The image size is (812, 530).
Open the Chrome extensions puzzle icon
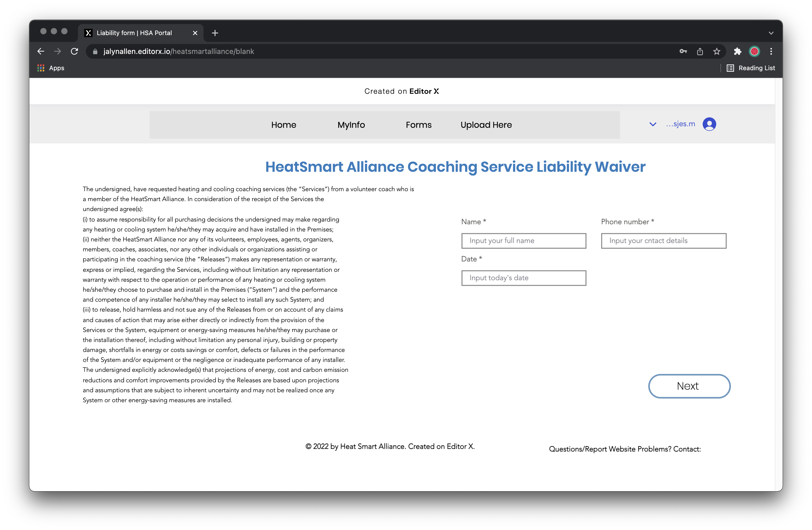tap(737, 51)
